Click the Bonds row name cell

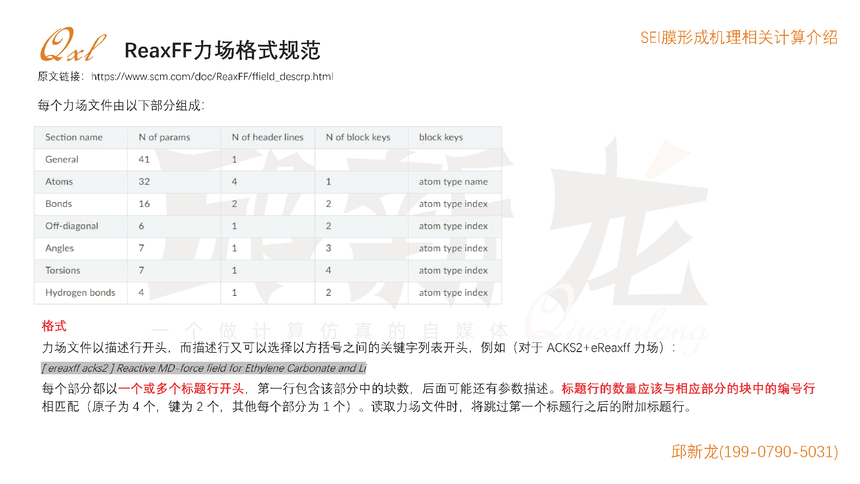(x=59, y=204)
